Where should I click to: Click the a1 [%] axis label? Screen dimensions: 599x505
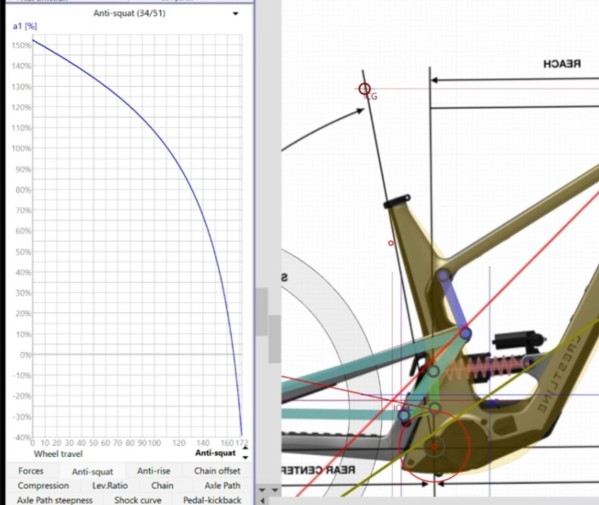25,26
